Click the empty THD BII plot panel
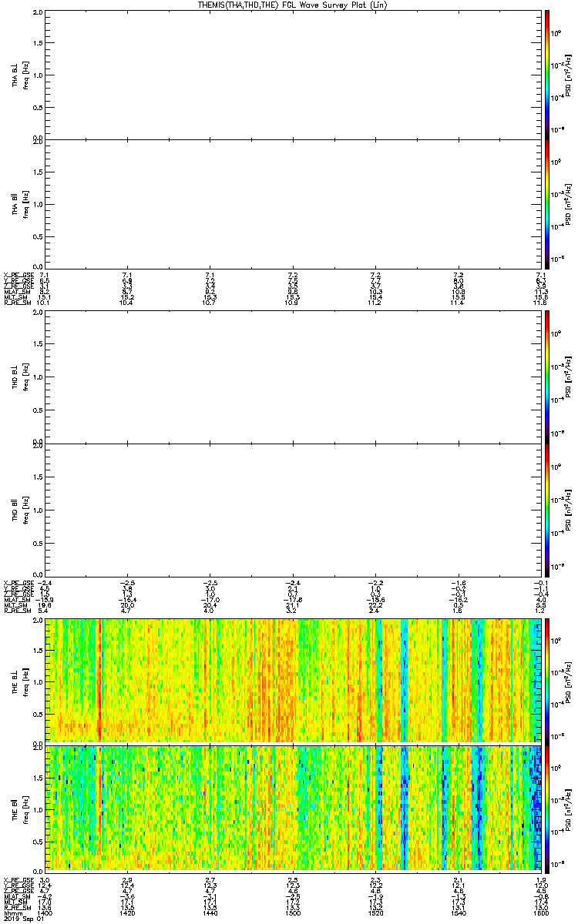 tap(293, 510)
